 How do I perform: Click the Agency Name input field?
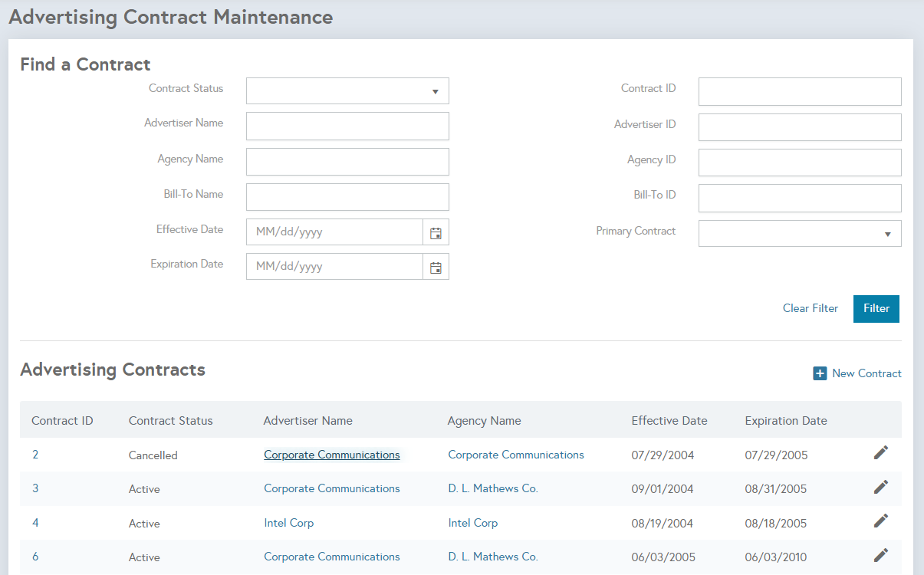[x=347, y=162]
